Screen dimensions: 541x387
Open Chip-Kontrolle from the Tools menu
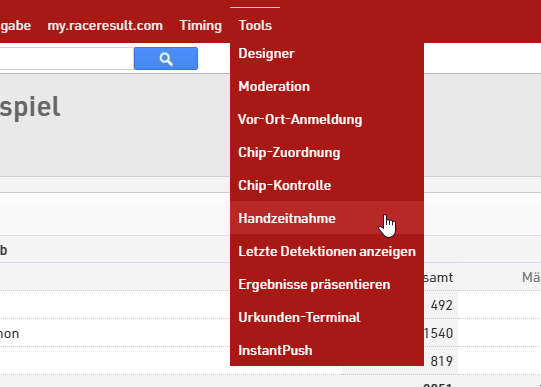tap(327, 185)
